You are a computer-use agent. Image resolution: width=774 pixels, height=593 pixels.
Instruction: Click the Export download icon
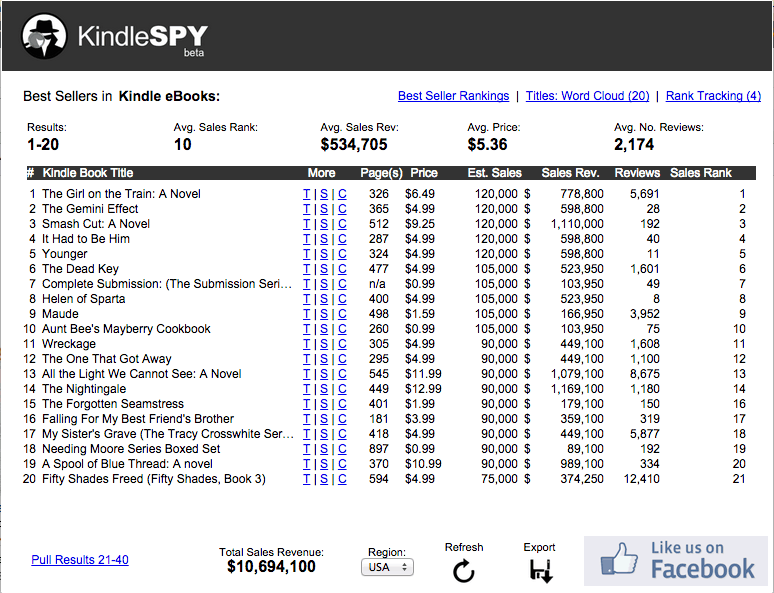pyautogui.click(x=541, y=571)
